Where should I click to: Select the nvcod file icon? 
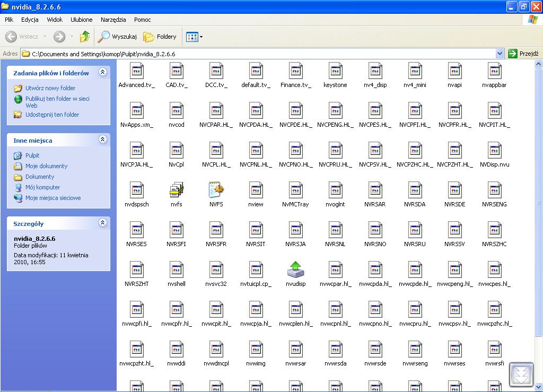176,111
